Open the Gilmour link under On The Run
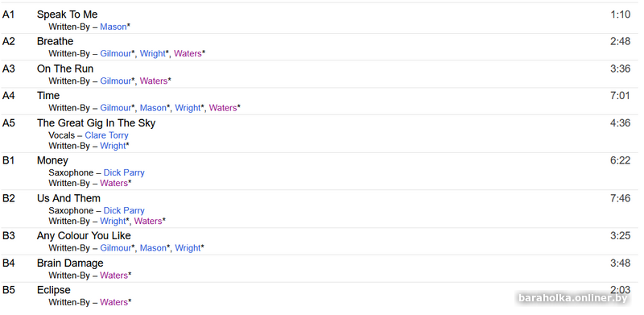This screenshot has height=315, width=644. [x=115, y=81]
